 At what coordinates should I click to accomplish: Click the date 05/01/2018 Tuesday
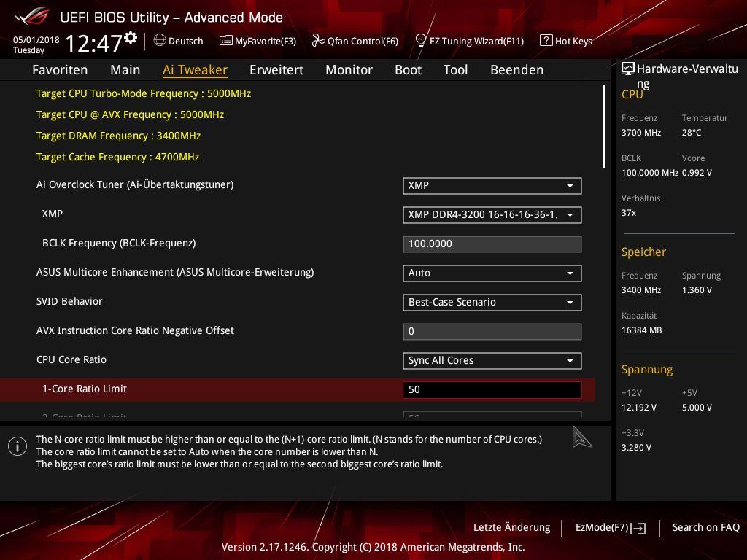[x=36, y=44]
